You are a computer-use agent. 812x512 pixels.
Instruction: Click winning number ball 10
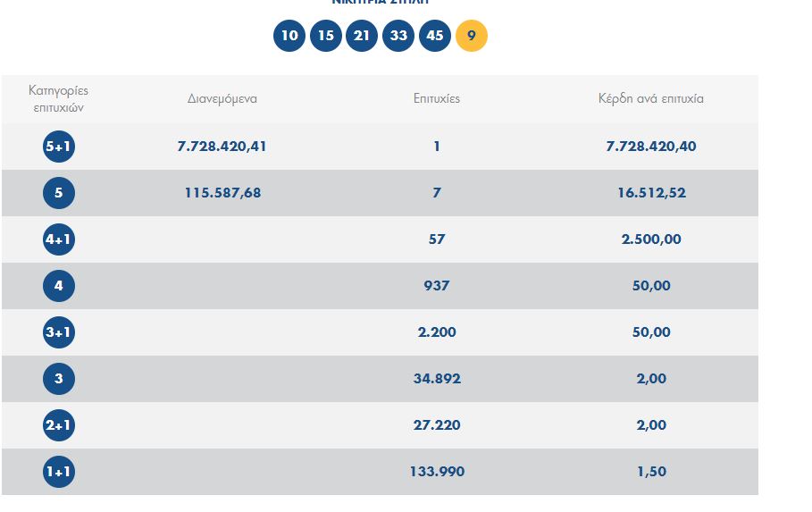289,36
